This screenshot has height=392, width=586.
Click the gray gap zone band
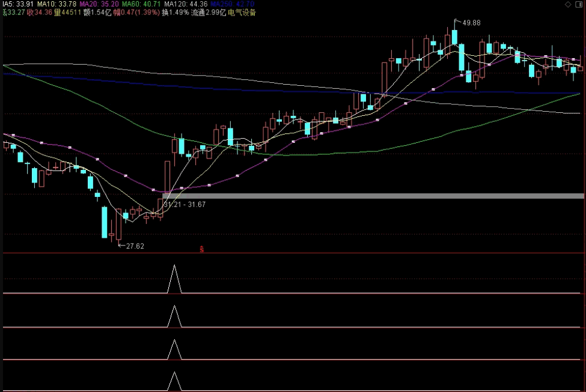click(x=373, y=196)
